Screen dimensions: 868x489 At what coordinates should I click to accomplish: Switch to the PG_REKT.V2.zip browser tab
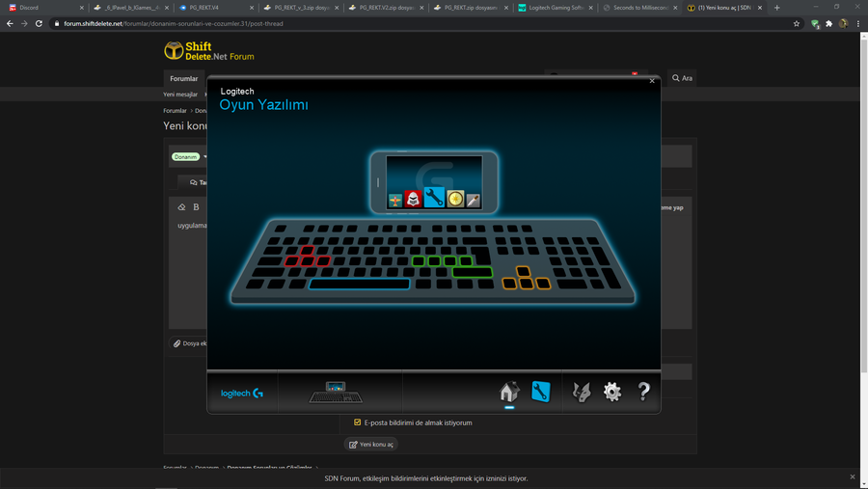click(384, 8)
